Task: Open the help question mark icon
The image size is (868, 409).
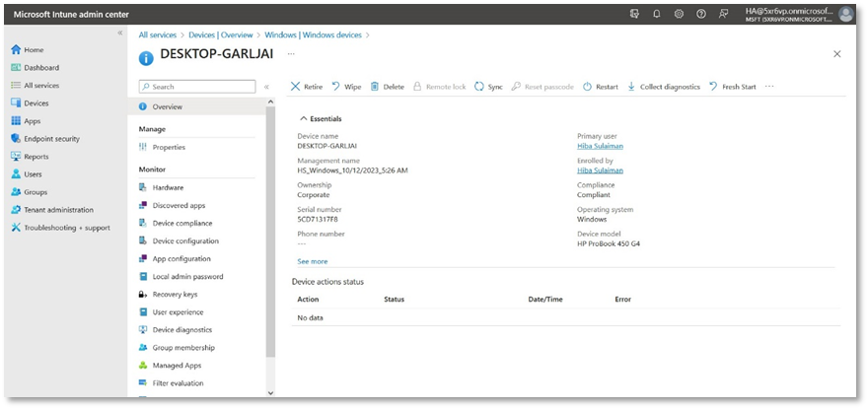Action: pyautogui.click(x=701, y=14)
